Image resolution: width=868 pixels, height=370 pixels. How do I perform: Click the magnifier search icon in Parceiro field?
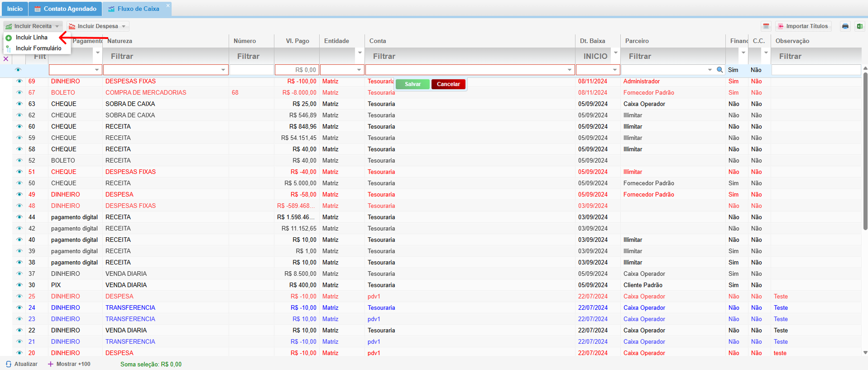click(719, 70)
